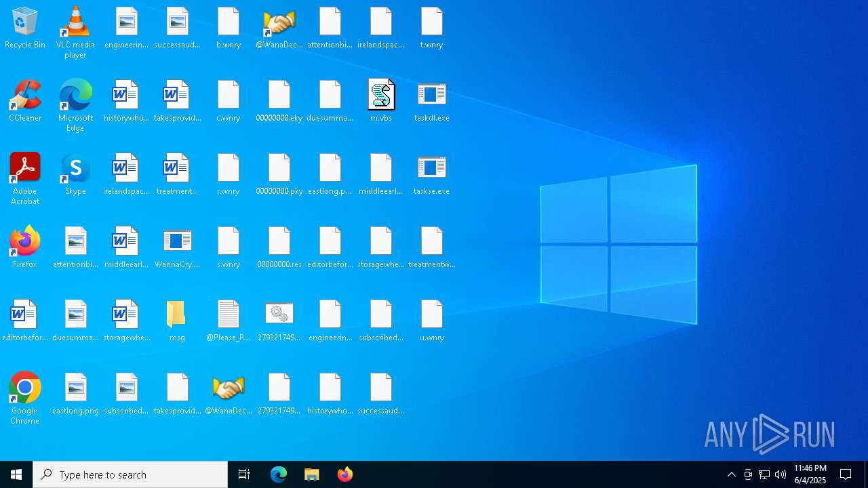Viewport: 868px width, 488px height.
Task: Select the Google Chrome desktop shortcut
Action: pyautogui.click(x=25, y=399)
